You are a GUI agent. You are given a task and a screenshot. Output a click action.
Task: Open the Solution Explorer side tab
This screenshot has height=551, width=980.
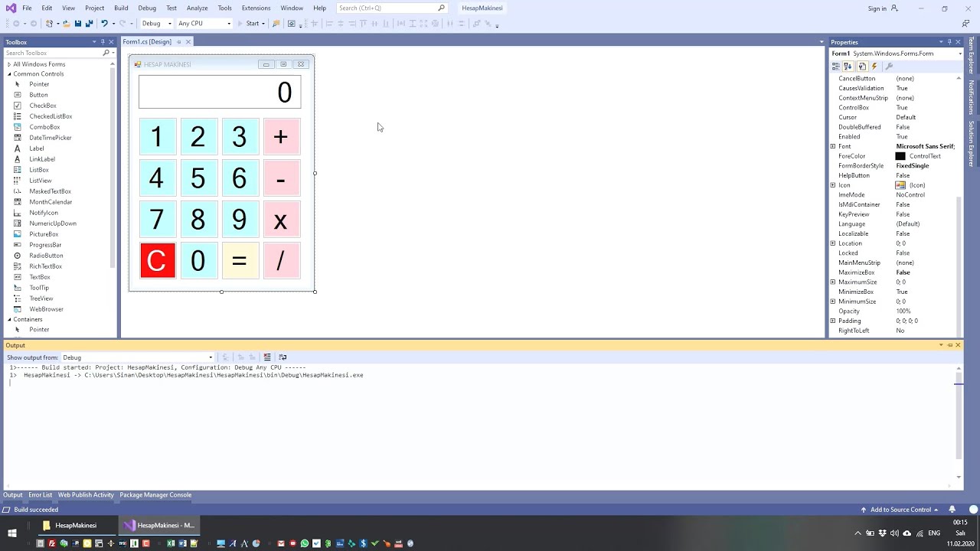pyautogui.click(x=972, y=144)
